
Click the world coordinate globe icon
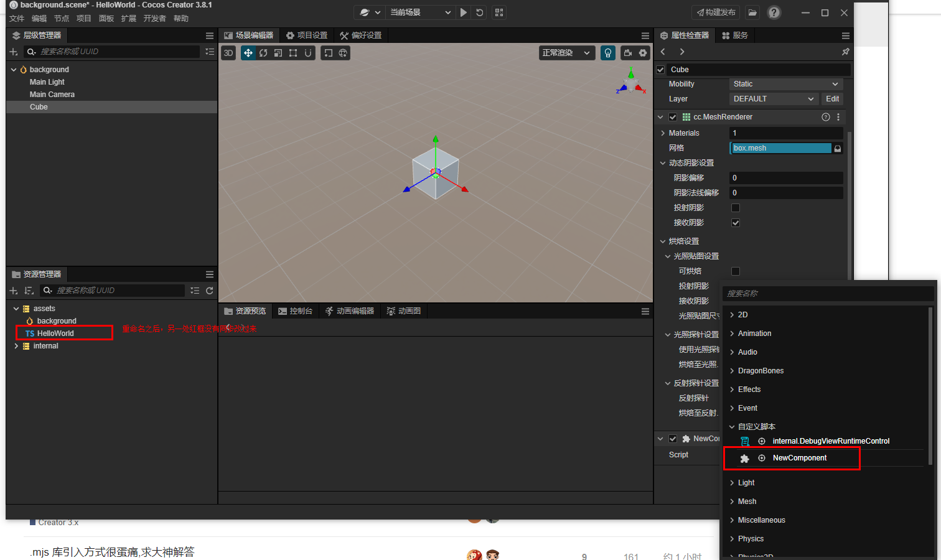343,53
